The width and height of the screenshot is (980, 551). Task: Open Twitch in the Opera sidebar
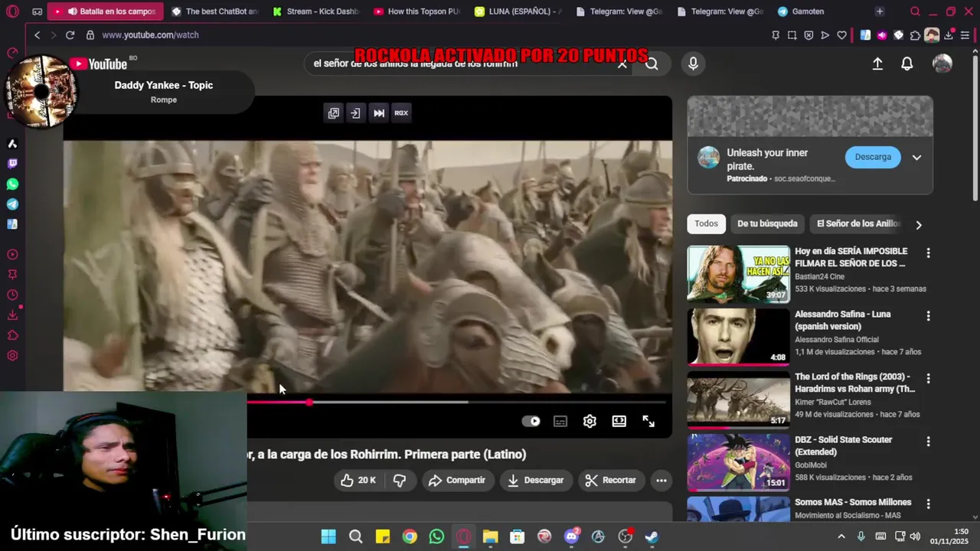(12, 163)
